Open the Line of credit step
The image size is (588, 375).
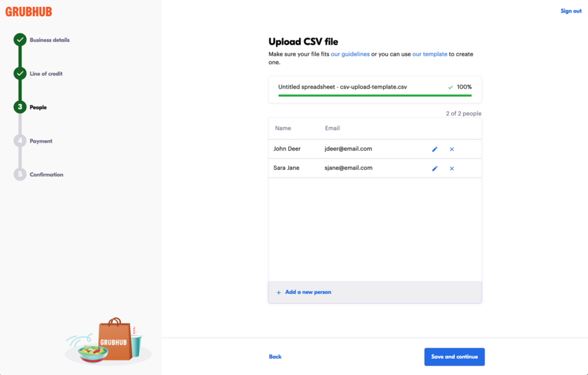(46, 74)
